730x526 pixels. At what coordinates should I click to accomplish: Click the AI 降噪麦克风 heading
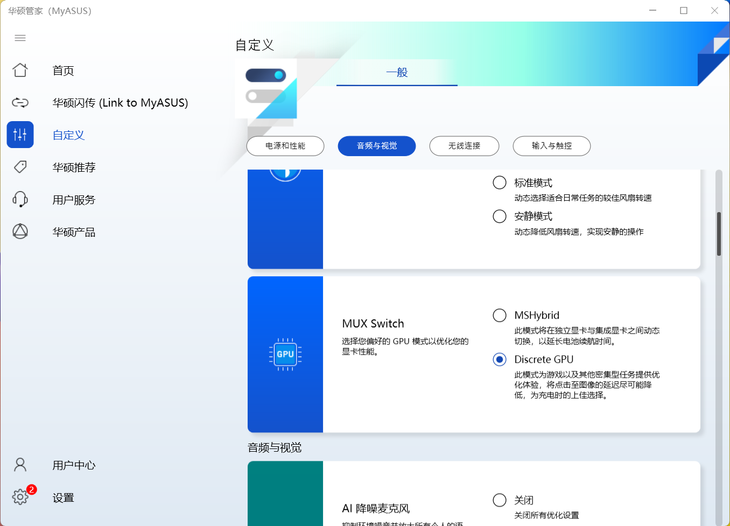[x=376, y=508]
